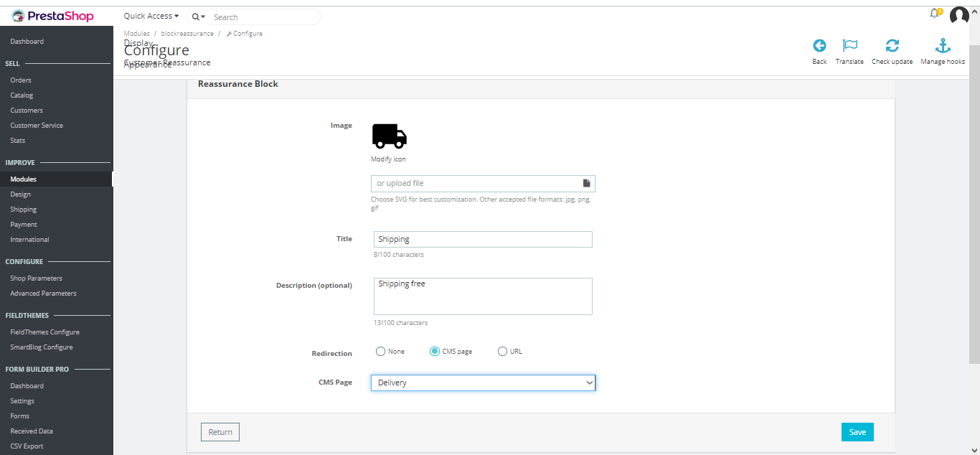The image size is (980, 455).
Task: Click the Save button
Action: click(x=857, y=432)
